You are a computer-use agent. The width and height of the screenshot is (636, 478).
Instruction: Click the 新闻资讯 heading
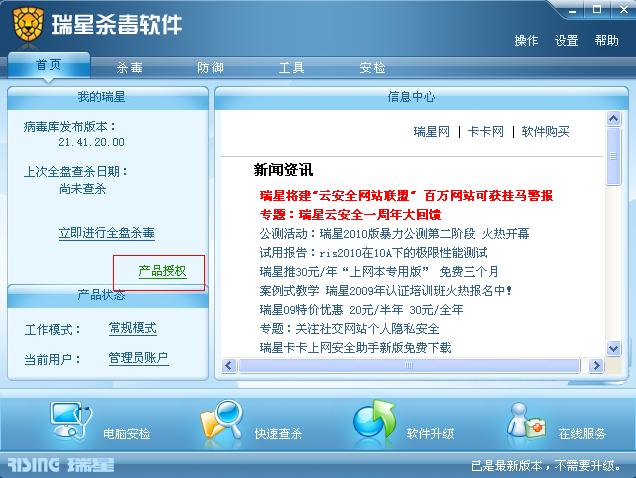coord(283,170)
